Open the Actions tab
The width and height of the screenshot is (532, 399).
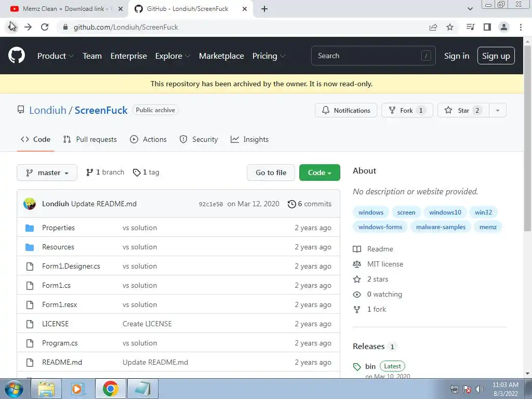pyautogui.click(x=148, y=139)
